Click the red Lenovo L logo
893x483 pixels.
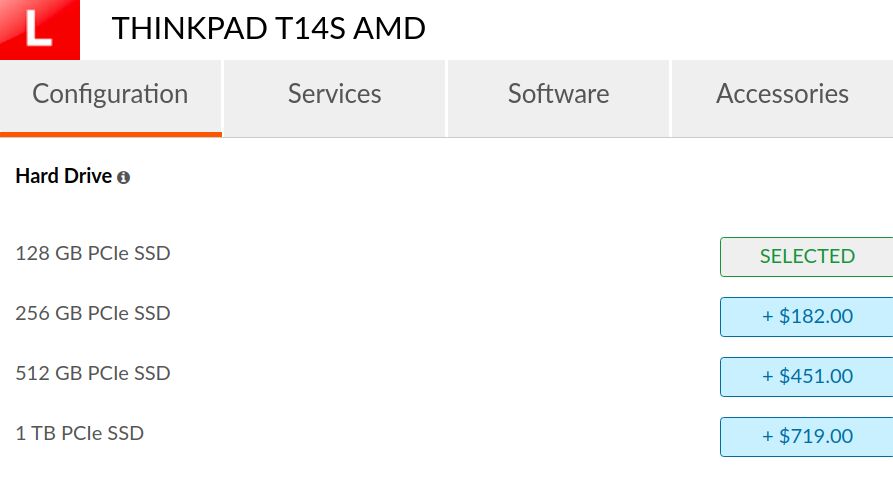tap(40, 30)
